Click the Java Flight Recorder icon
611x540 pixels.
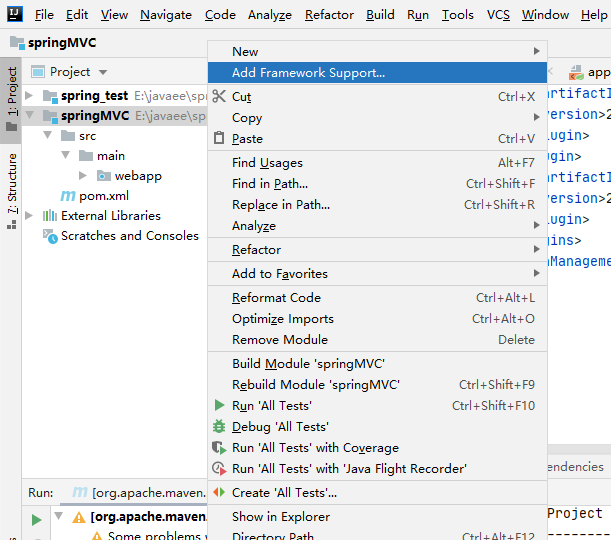coord(219,468)
